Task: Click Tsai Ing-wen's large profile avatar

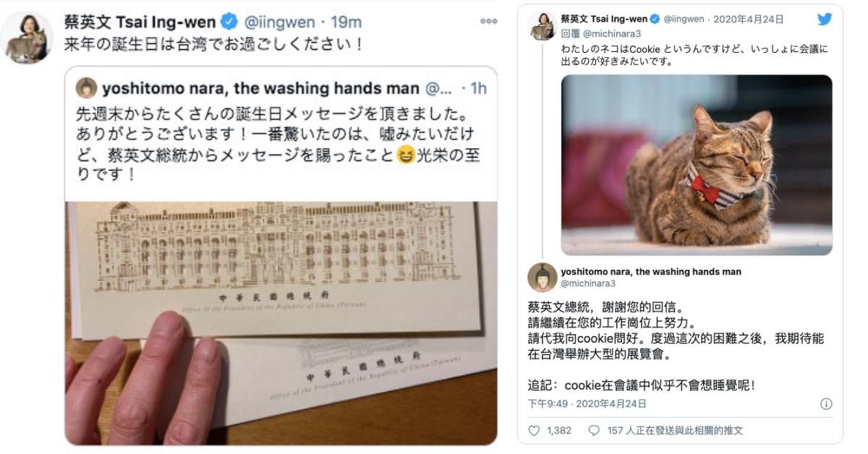Action: point(27,38)
